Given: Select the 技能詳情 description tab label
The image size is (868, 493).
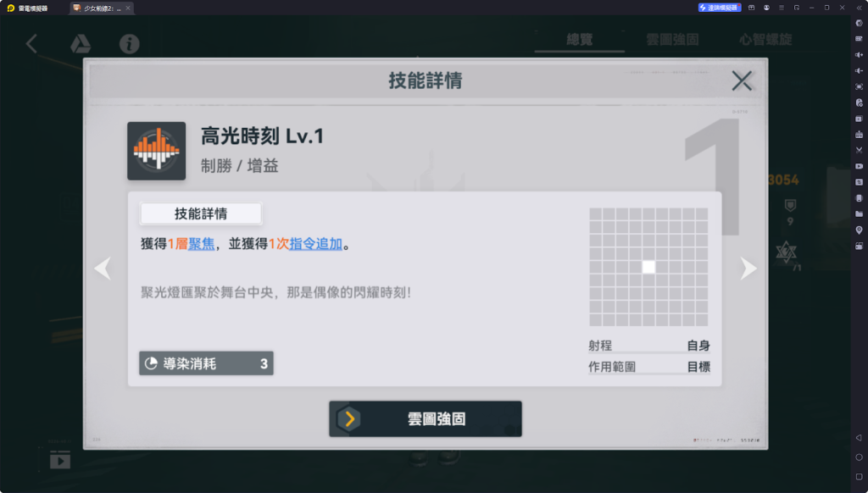Looking at the screenshot, I should (x=201, y=213).
